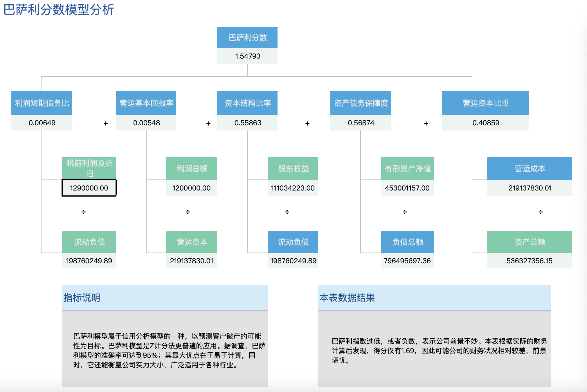
Task: Select the 资产债务保障度 header
Action: [361, 103]
